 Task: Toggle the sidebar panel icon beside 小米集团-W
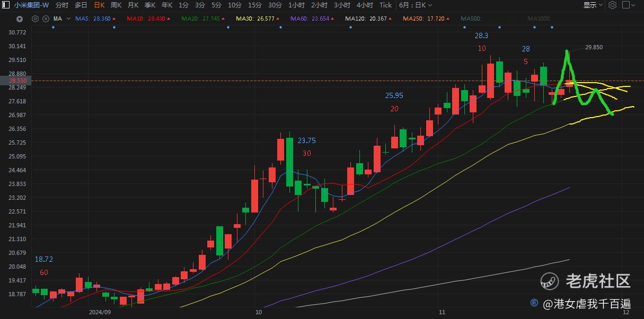(7, 5)
